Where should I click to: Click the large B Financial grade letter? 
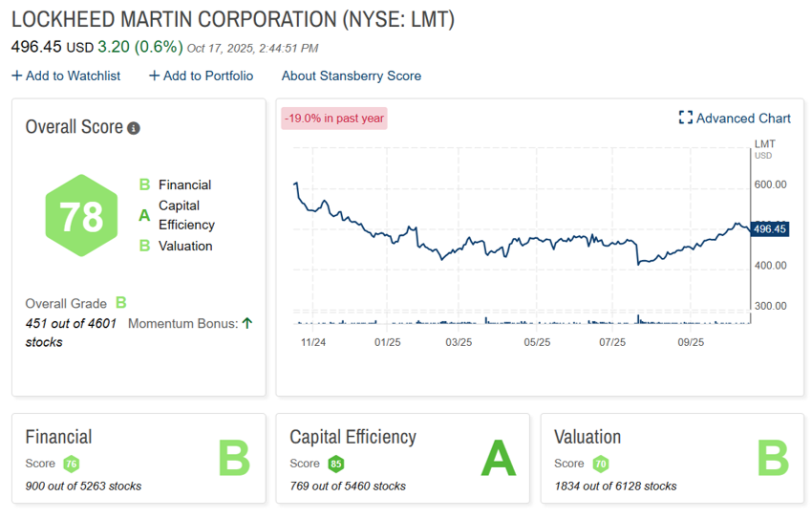click(x=234, y=459)
